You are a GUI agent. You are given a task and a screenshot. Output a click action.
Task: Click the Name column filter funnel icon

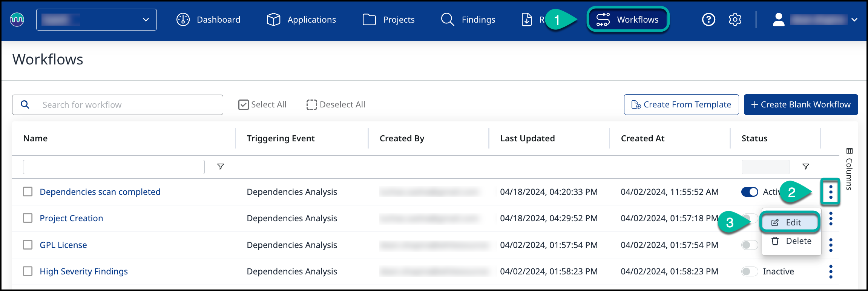tap(221, 167)
